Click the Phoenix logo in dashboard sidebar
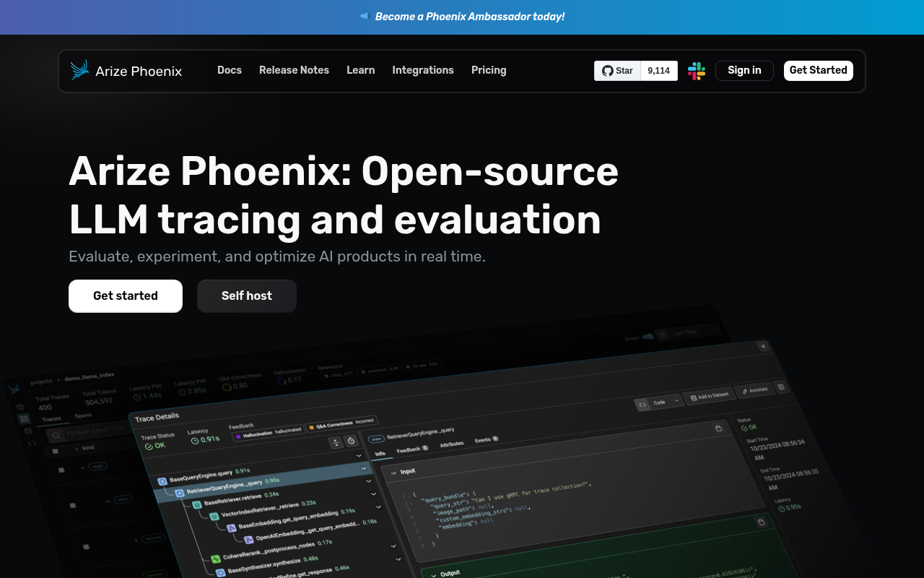Image resolution: width=924 pixels, height=578 pixels. [x=14, y=389]
